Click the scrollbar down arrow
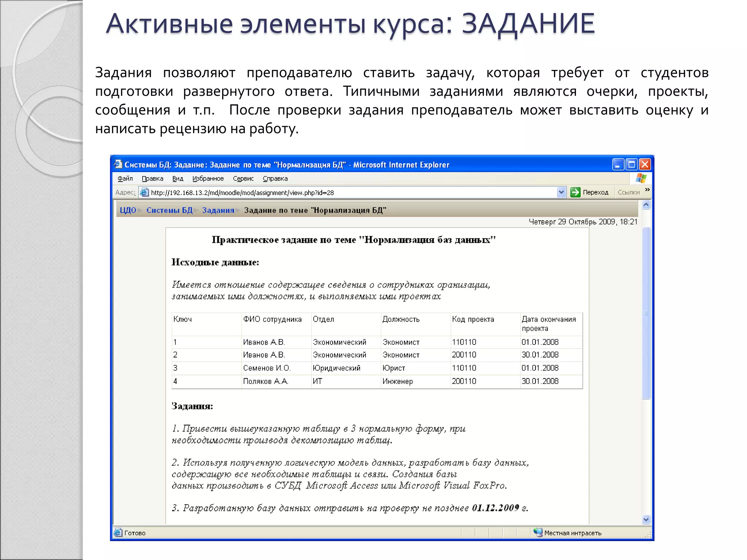 click(646, 520)
